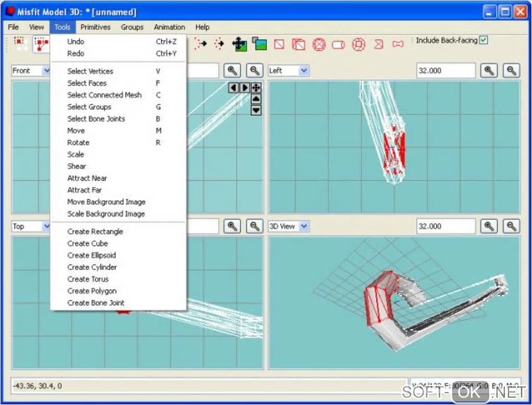Choose Select Faces menu entry
The height and width of the screenshot is (405, 532).
point(118,83)
